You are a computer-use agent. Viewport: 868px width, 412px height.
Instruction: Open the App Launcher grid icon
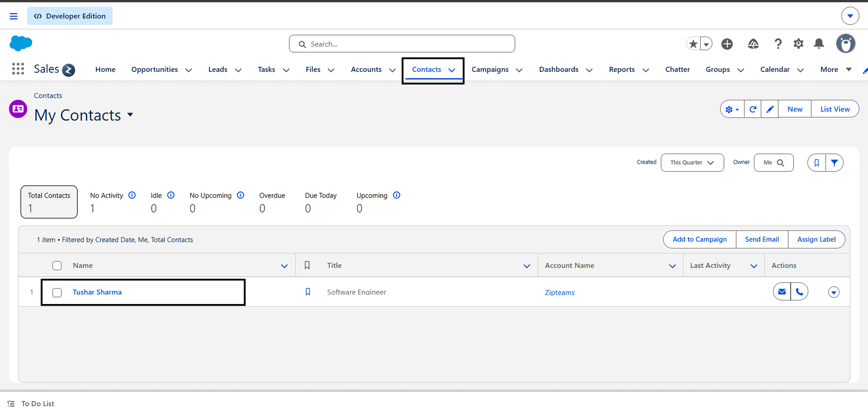(x=18, y=69)
